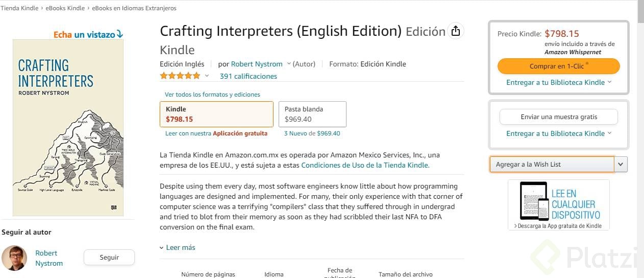Click Enviar una muestra gratis button
This screenshot has height=278, width=644.
pos(558,117)
